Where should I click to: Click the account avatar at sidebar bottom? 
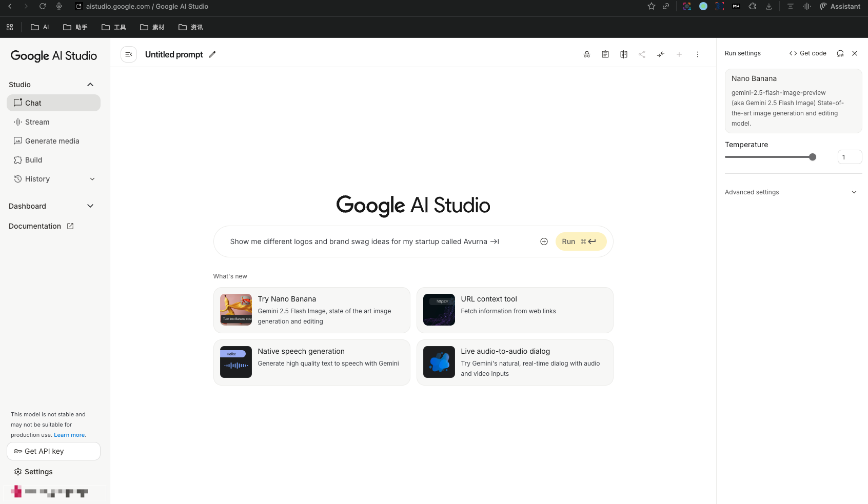(16, 492)
